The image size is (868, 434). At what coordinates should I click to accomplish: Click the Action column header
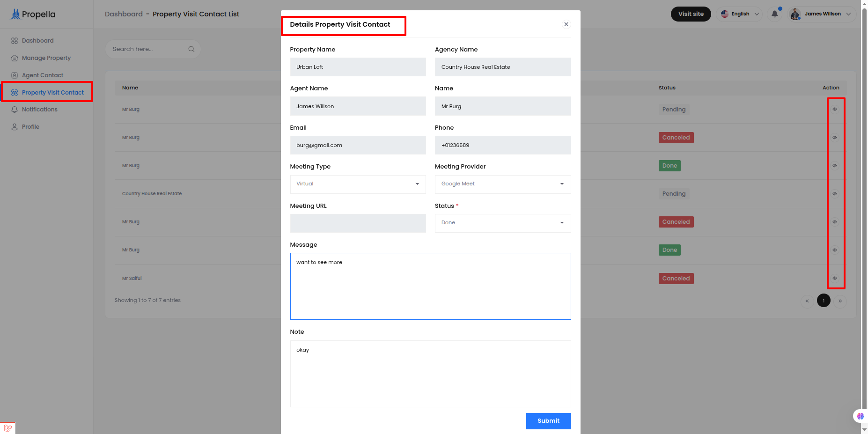click(x=831, y=88)
